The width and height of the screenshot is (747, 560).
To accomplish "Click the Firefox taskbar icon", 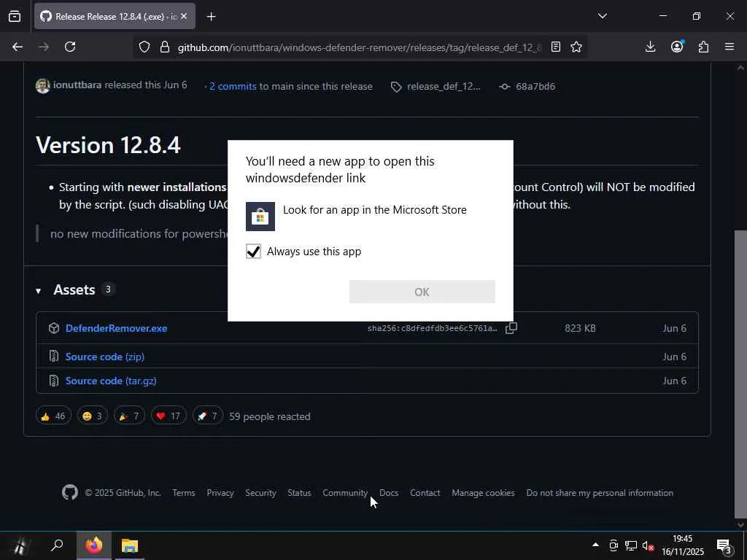I will [x=94, y=545].
